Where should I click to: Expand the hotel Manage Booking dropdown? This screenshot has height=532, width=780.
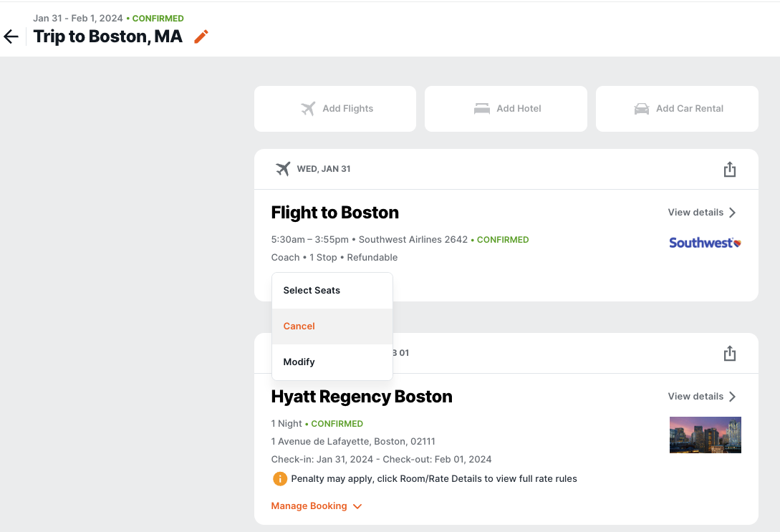click(317, 506)
